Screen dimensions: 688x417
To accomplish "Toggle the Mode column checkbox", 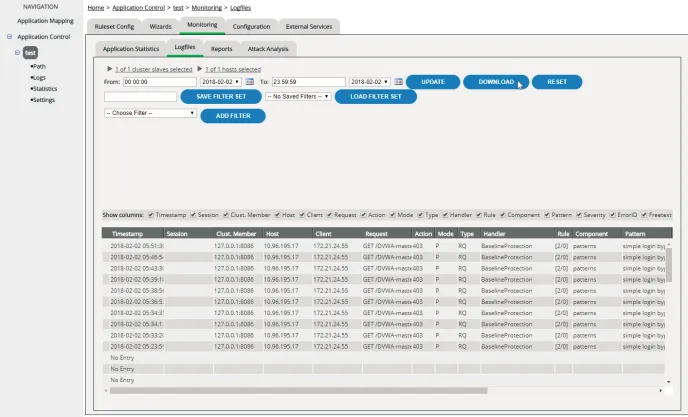I will (x=393, y=215).
